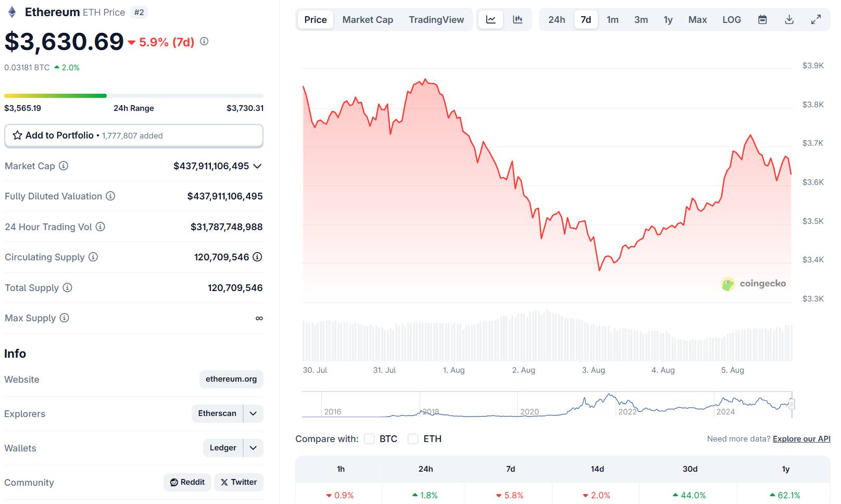Follow the Explore our API link
This screenshot has width=841, height=504.
pyautogui.click(x=801, y=439)
